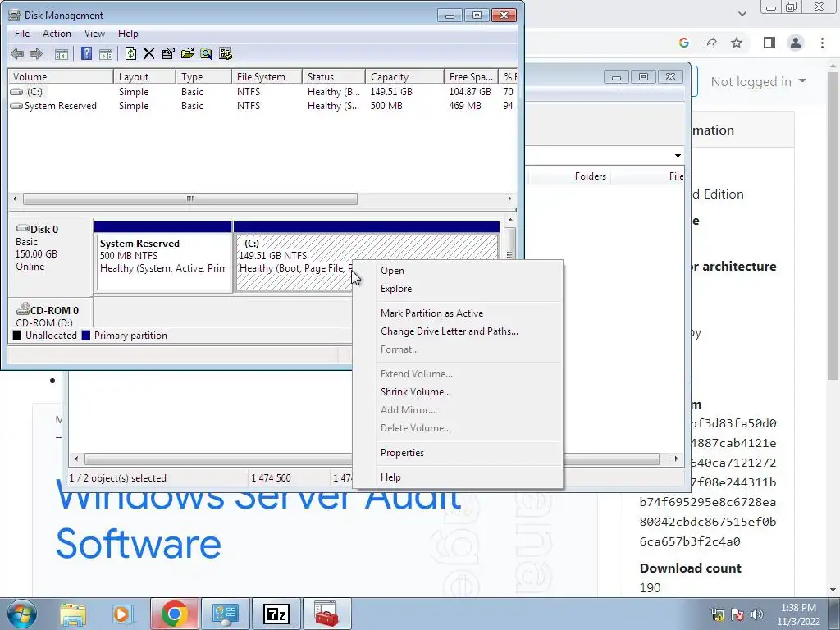Click the Explore magnifier toolbar icon
The width and height of the screenshot is (840, 630).
[x=206, y=53]
